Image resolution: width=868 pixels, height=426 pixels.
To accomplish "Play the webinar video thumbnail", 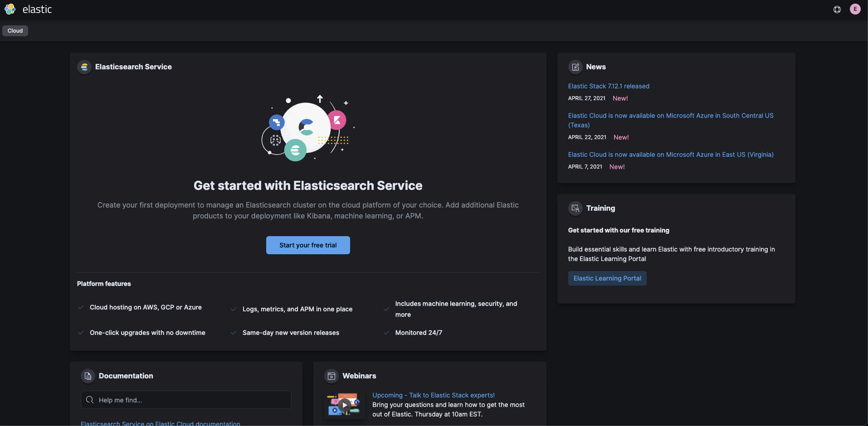I will pyautogui.click(x=344, y=405).
